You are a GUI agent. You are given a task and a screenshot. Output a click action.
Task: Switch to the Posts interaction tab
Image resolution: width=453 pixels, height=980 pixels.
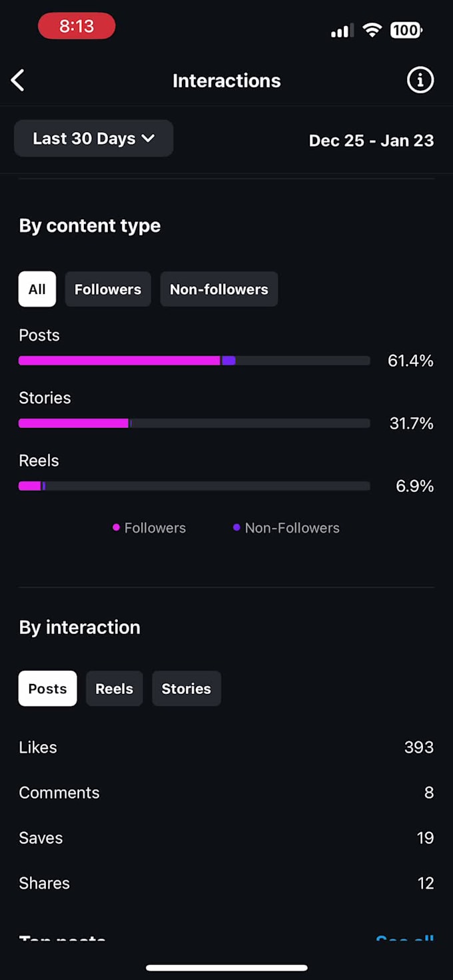tap(47, 689)
